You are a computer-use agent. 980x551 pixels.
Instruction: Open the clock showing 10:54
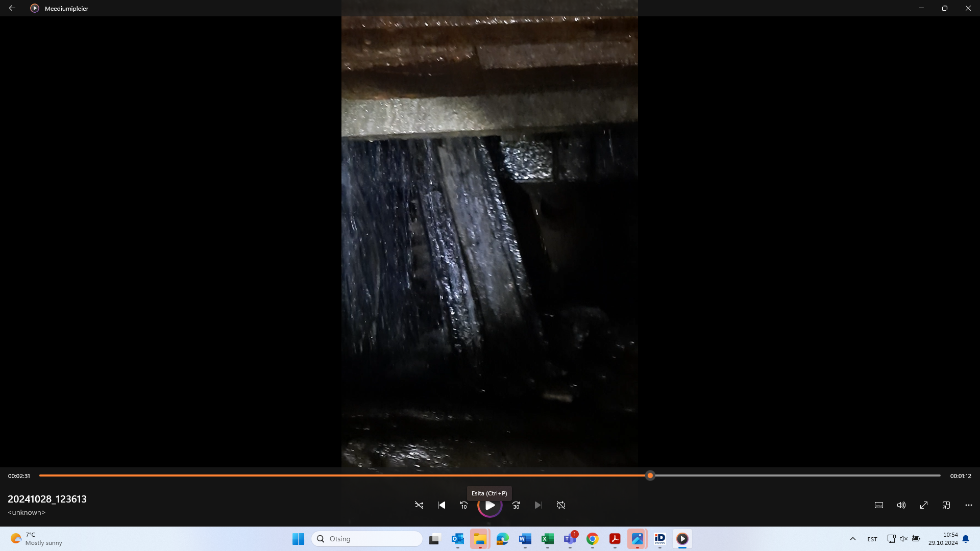click(x=943, y=539)
